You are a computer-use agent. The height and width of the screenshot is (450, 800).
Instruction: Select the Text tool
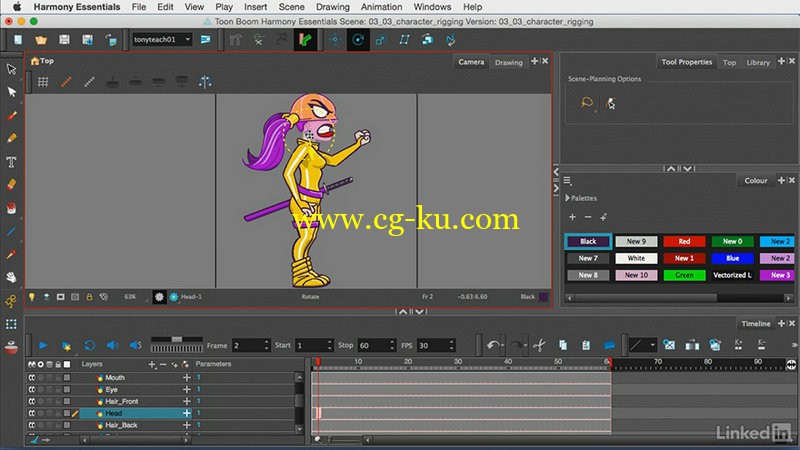click(x=11, y=162)
